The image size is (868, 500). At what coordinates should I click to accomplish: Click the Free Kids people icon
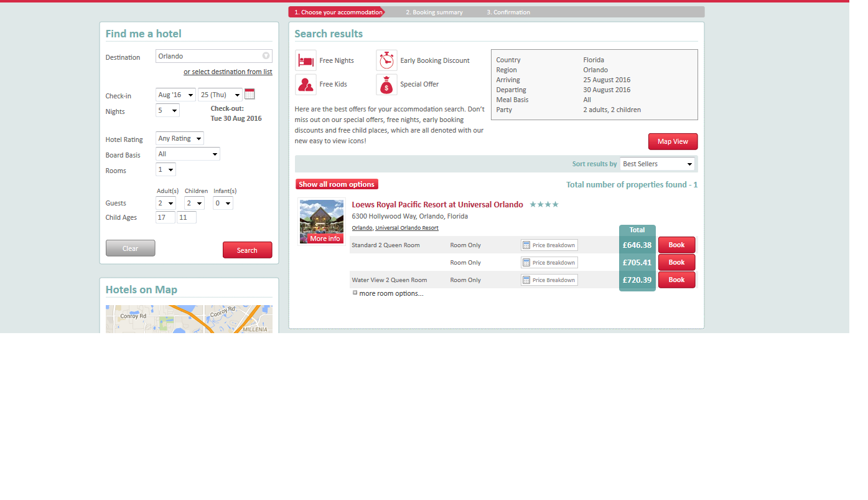click(x=306, y=84)
